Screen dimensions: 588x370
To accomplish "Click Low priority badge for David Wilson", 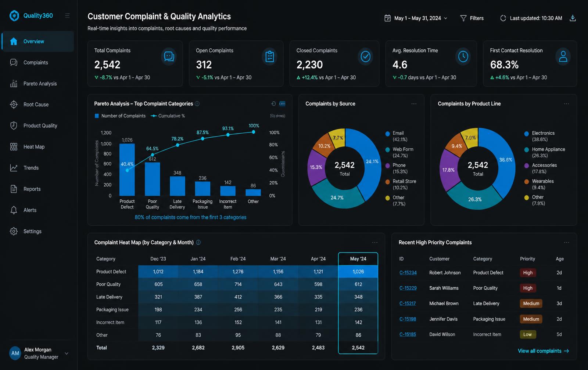I will click(x=527, y=334).
